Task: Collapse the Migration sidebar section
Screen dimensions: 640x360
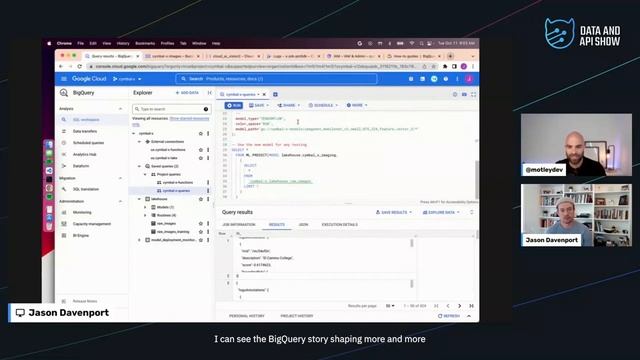Action: tap(120, 178)
